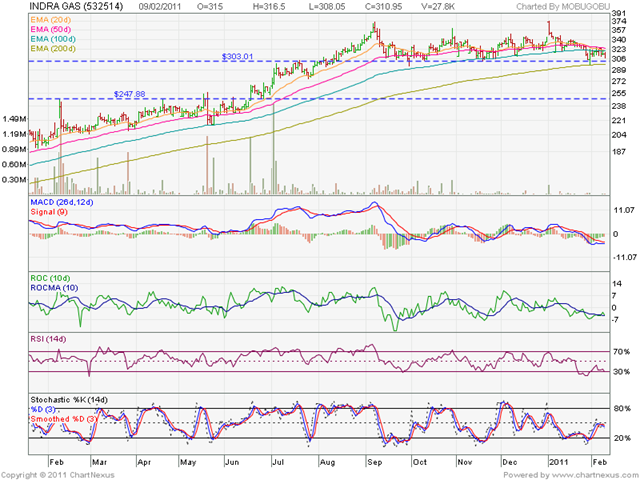Click the ROC (10d) indicator label
640x480 pixels.
click(x=50, y=278)
